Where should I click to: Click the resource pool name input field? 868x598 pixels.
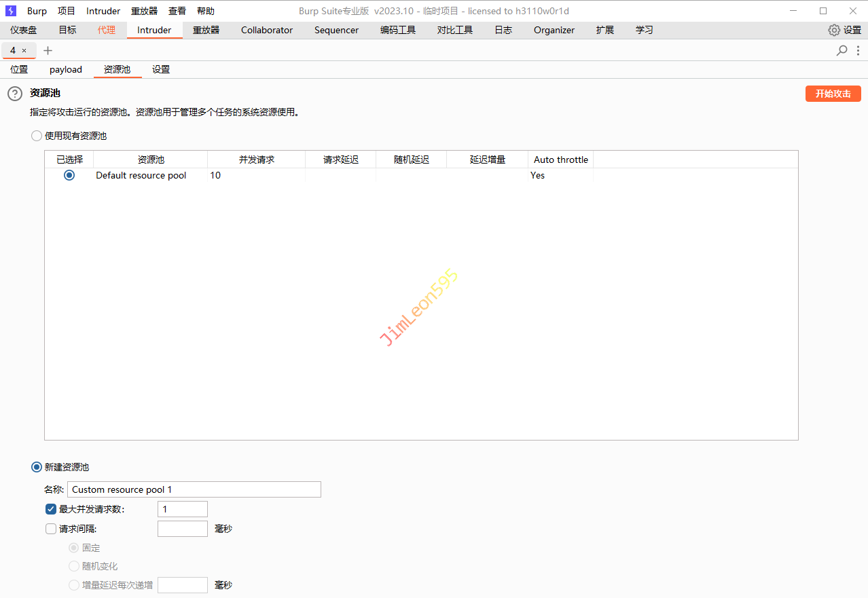tap(194, 489)
